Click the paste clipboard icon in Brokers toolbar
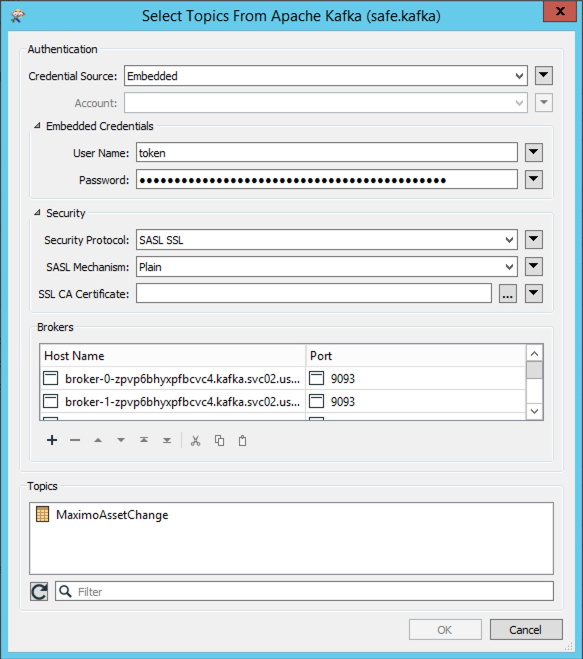Viewport: 583px width, 659px height. [243, 440]
